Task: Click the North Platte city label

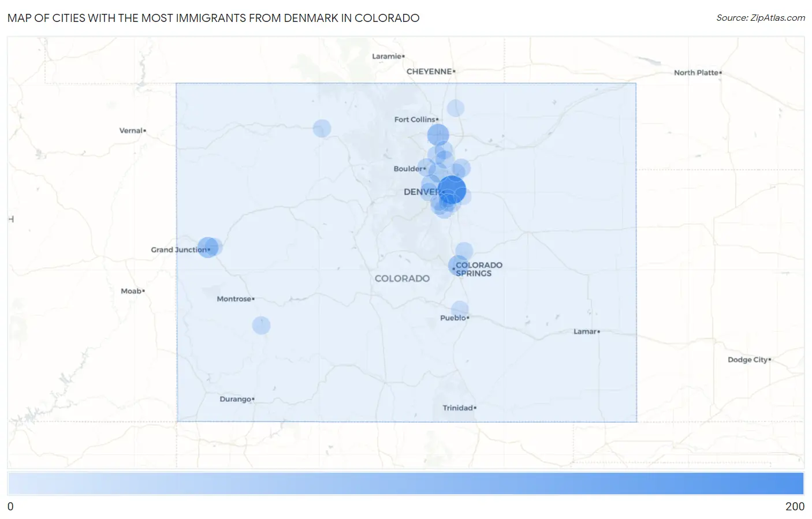Action: 698,73
